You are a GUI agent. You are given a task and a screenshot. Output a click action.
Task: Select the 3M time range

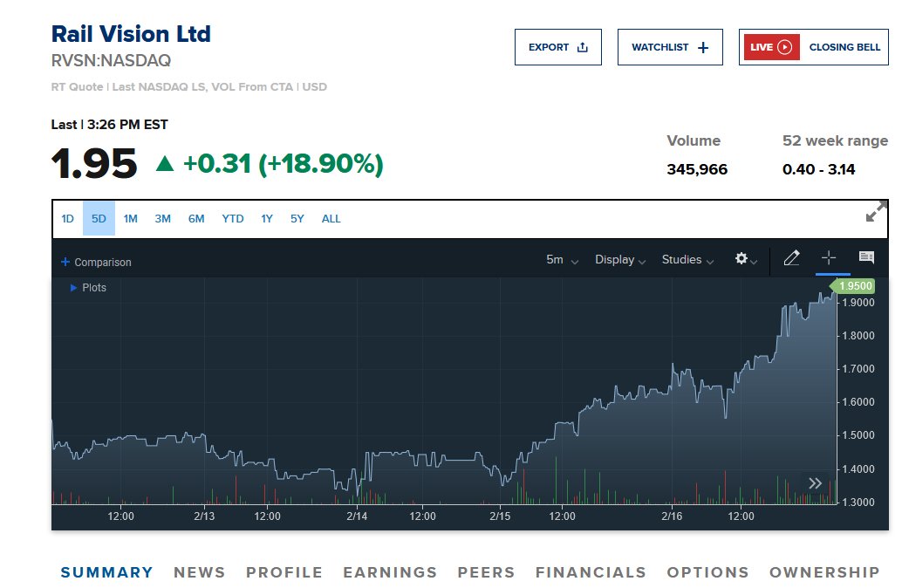(163, 219)
